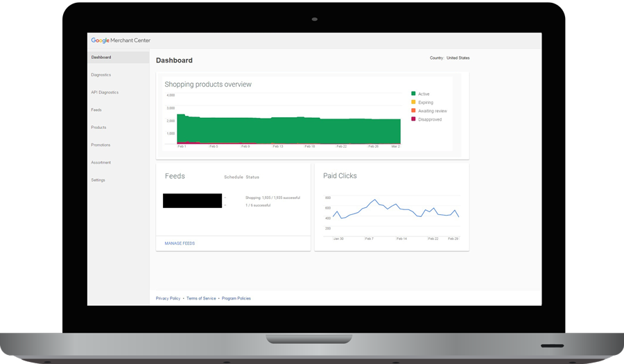Open the Privacy Policy footer link
This screenshot has height=364, width=624.
point(168,298)
